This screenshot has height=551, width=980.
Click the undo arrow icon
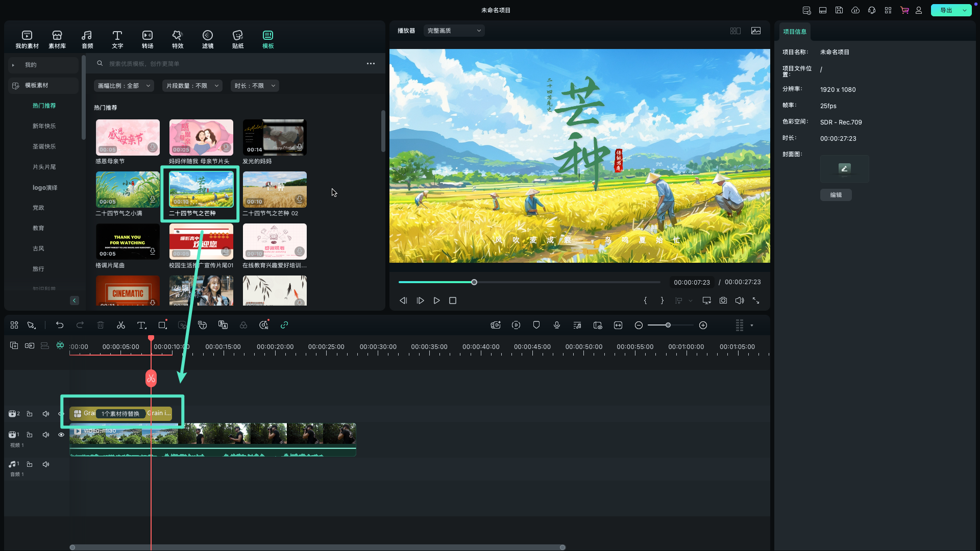click(60, 325)
